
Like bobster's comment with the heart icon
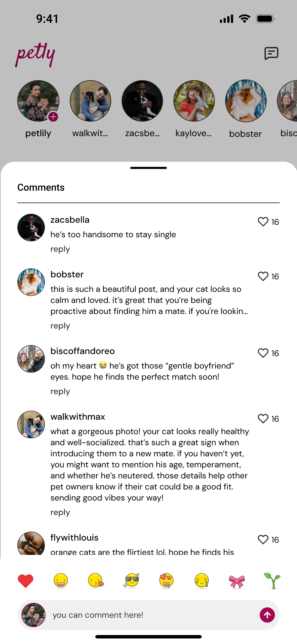pyautogui.click(x=263, y=276)
